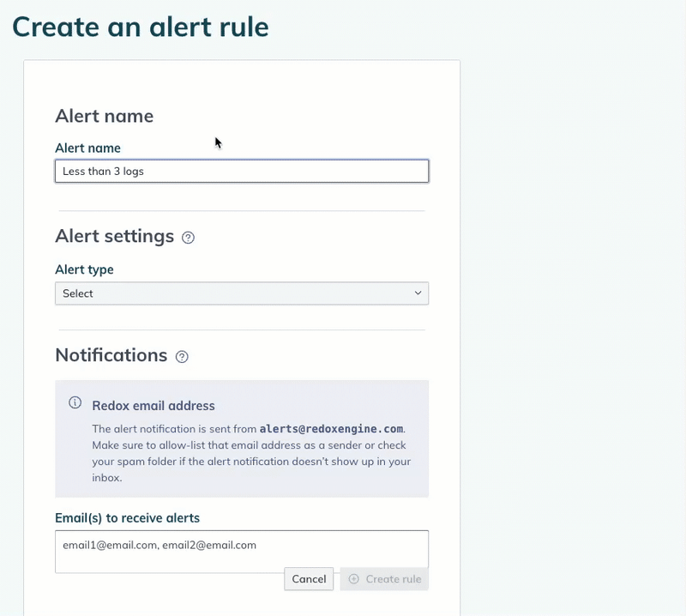Click the info icon beside Redox email address
Image resolution: width=686 pixels, height=616 pixels.
tap(75, 403)
